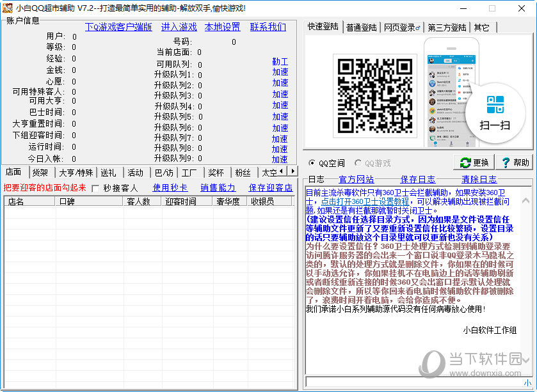Click the 下Q游戏客户端版 link
Screen dimensions: 537x392
(x=118, y=27)
